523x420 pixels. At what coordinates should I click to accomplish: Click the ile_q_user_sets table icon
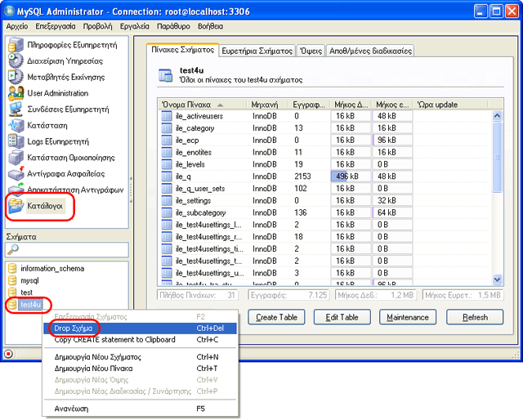click(167, 189)
